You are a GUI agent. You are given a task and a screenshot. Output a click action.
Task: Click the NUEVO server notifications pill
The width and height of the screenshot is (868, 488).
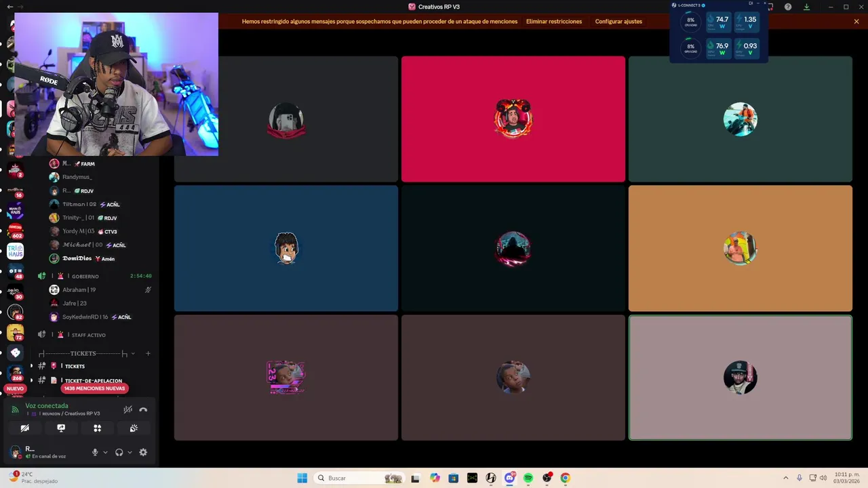15,388
